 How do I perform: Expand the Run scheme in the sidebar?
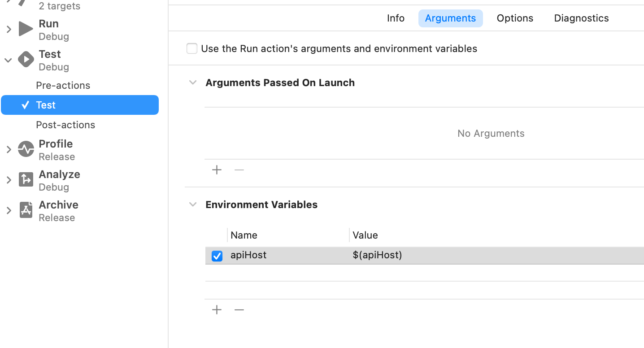(x=8, y=29)
